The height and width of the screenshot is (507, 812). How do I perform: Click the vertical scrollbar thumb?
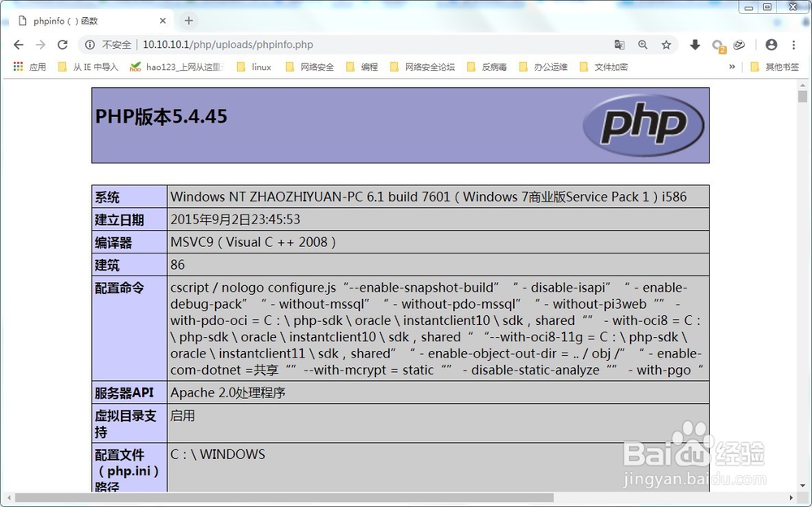pos(803,97)
